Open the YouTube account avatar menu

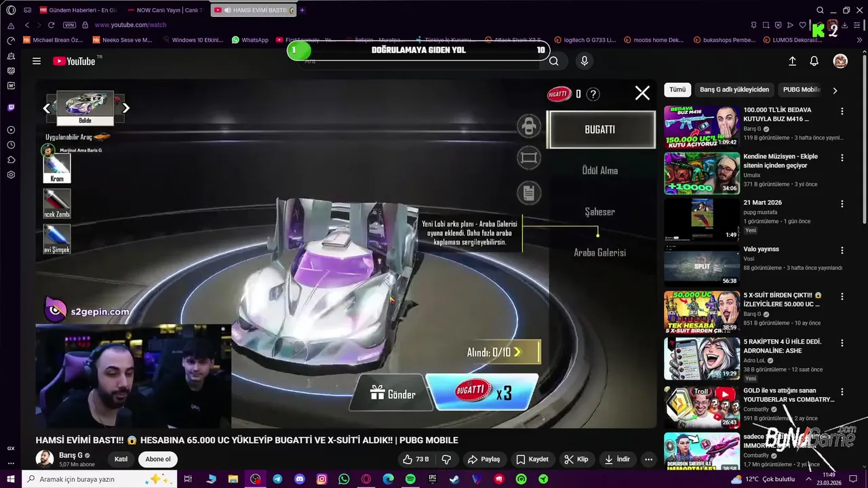pyautogui.click(x=840, y=61)
